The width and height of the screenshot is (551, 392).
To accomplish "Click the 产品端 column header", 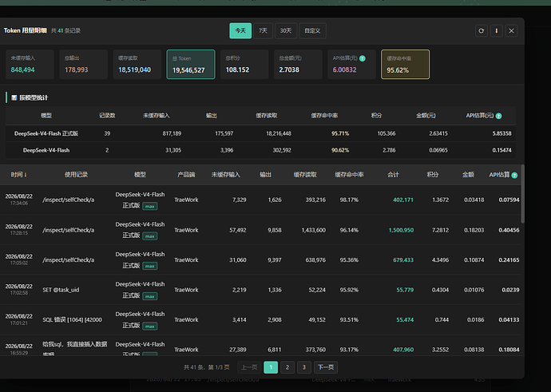I will (186, 175).
